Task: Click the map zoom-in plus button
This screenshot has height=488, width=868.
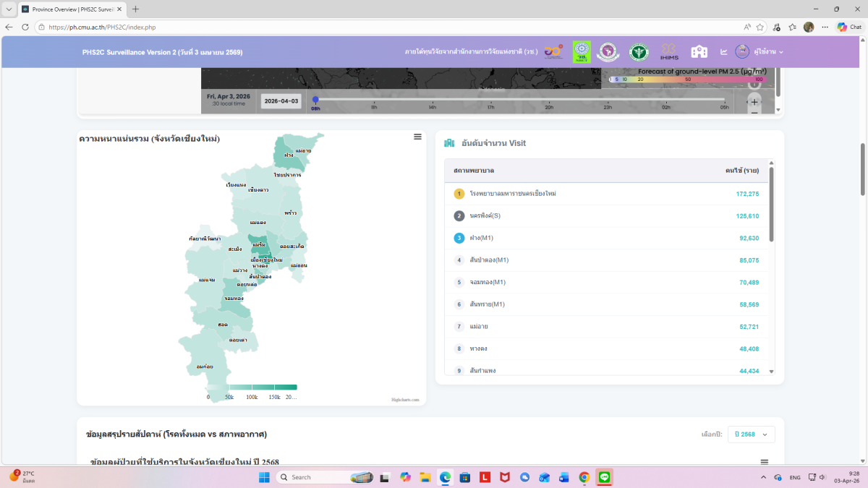Action: tap(754, 102)
